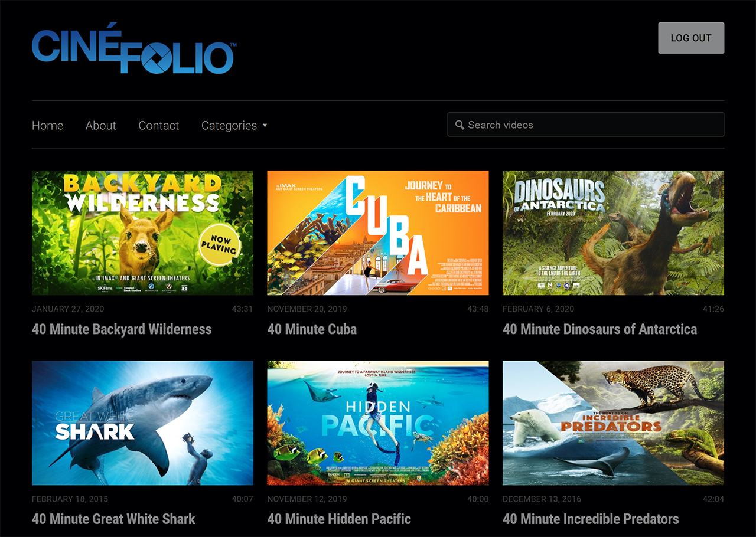Select the Dinosaurs of Antarctica thumbnail
This screenshot has width=756, height=537.
(x=613, y=233)
